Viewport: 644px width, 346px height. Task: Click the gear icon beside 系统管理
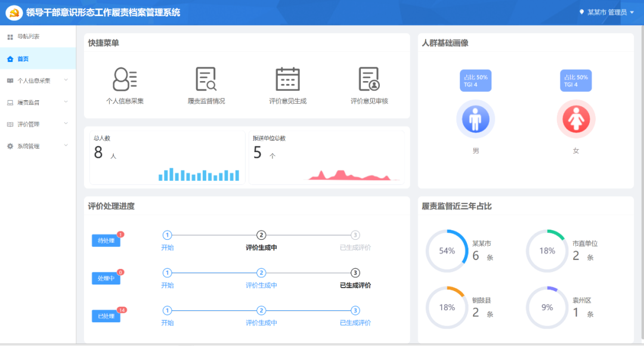tap(10, 146)
